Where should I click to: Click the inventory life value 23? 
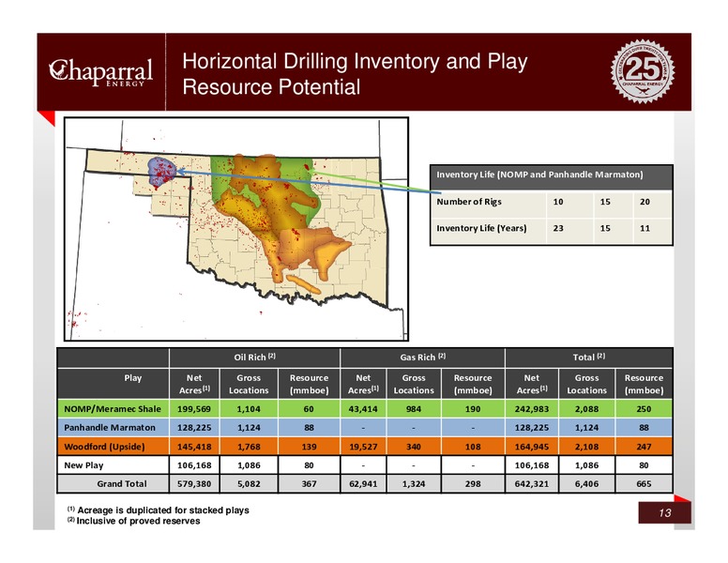pos(558,228)
